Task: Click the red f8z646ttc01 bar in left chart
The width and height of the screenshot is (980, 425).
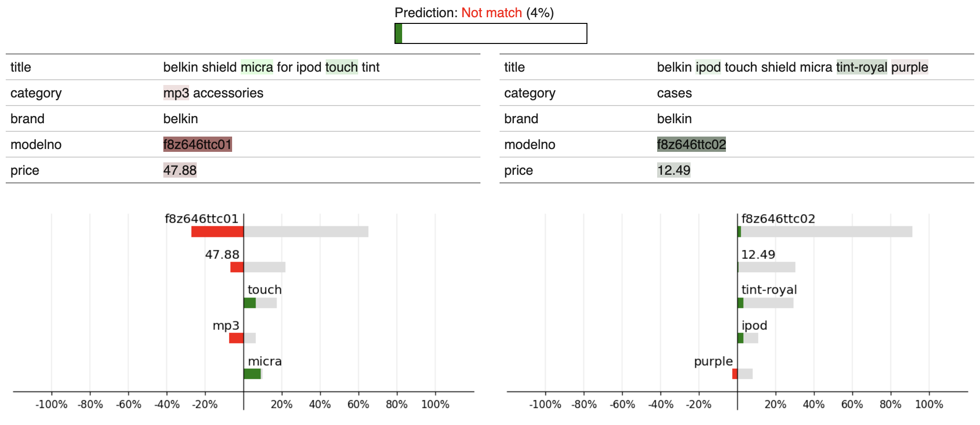Action: 217,232
